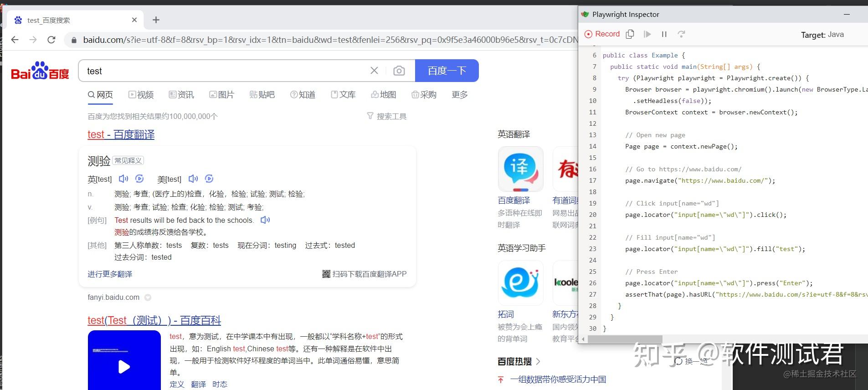Open the test - 百度翻译 result link
This screenshot has width=868, height=390.
pyautogui.click(x=121, y=134)
